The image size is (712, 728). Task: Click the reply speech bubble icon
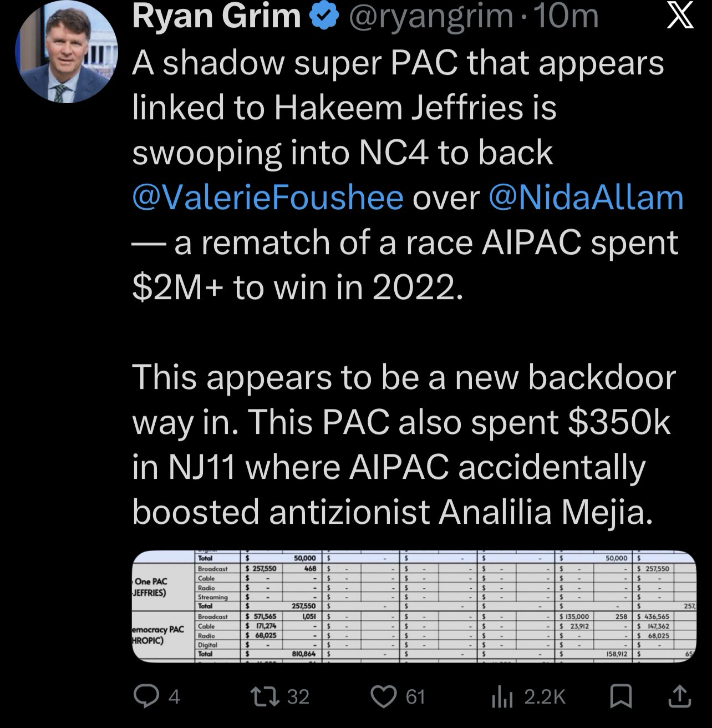[146, 696]
